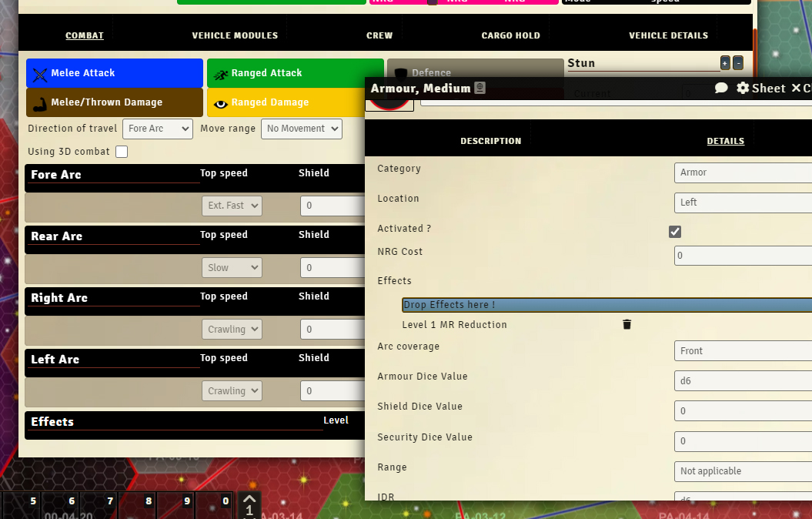
Task: Expand the Rear Arc top speed dropdown
Action: 232,267
